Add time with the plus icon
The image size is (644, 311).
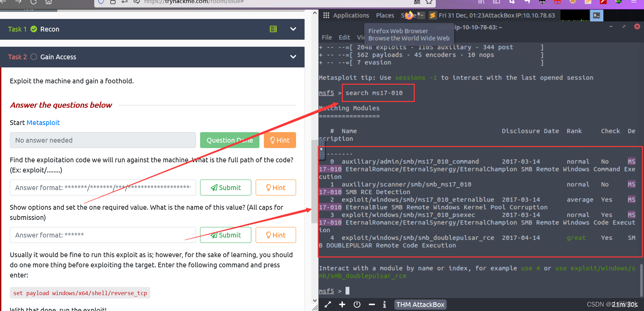[x=342, y=305]
